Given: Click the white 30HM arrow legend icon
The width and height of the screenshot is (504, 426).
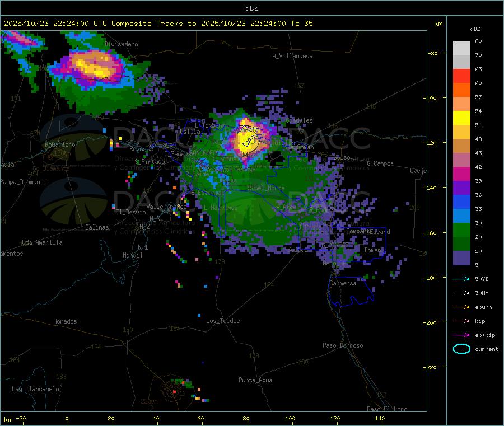Looking at the screenshot, I should tap(461, 293).
